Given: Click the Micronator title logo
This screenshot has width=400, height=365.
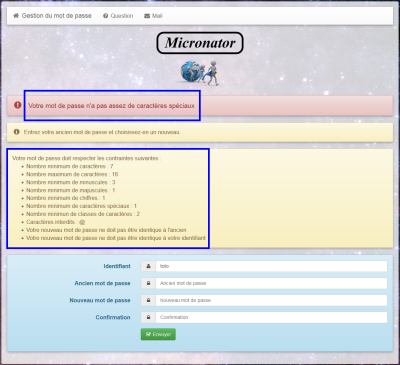Looking at the screenshot, I should (x=200, y=43).
